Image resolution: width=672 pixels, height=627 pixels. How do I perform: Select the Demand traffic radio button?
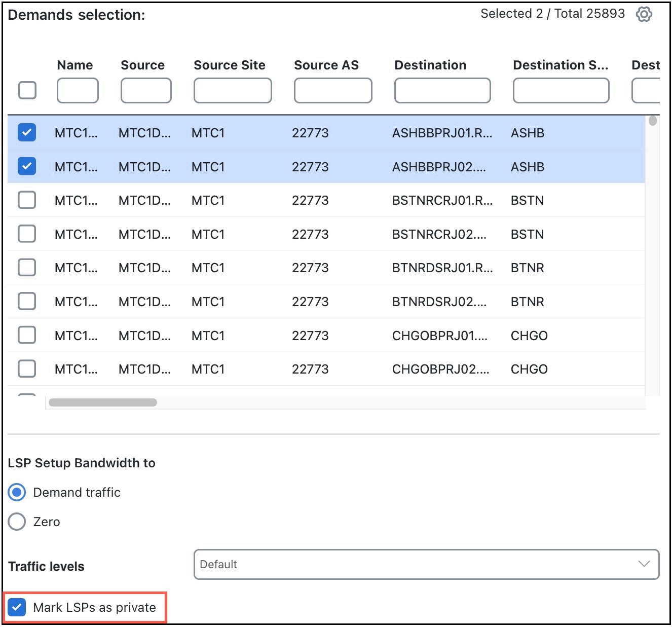[x=17, y=492]
